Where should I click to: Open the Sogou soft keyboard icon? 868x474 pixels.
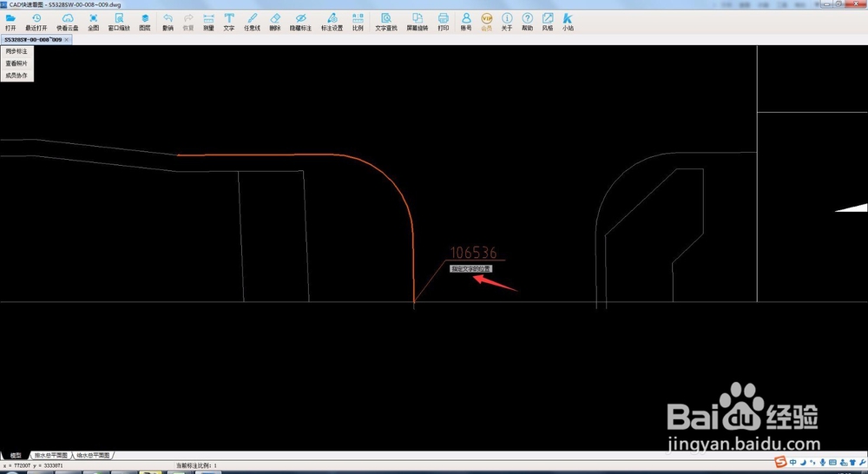pos(833,463)
